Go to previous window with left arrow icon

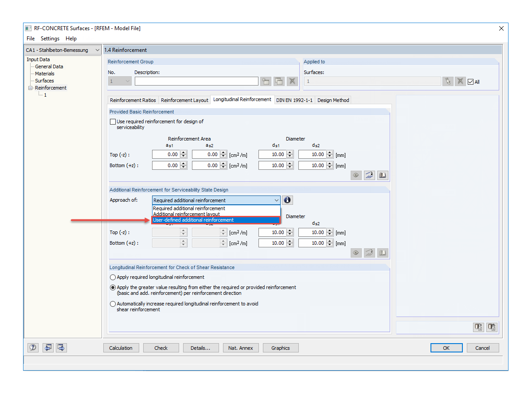(x=48, y=348)
